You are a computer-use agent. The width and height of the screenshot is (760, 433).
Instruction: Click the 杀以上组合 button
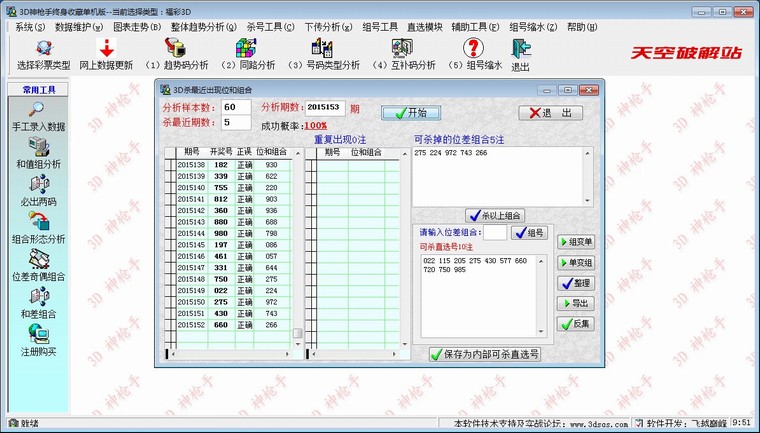495,215
